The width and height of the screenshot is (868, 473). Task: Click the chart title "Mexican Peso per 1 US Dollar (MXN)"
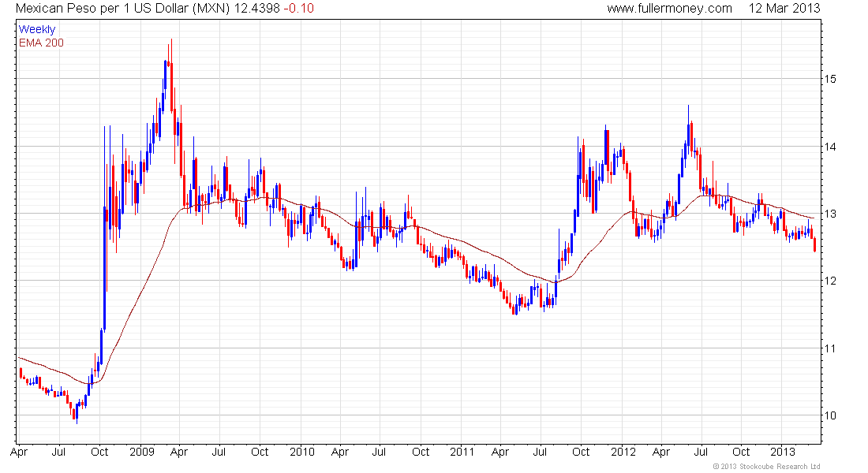[122, 9]
